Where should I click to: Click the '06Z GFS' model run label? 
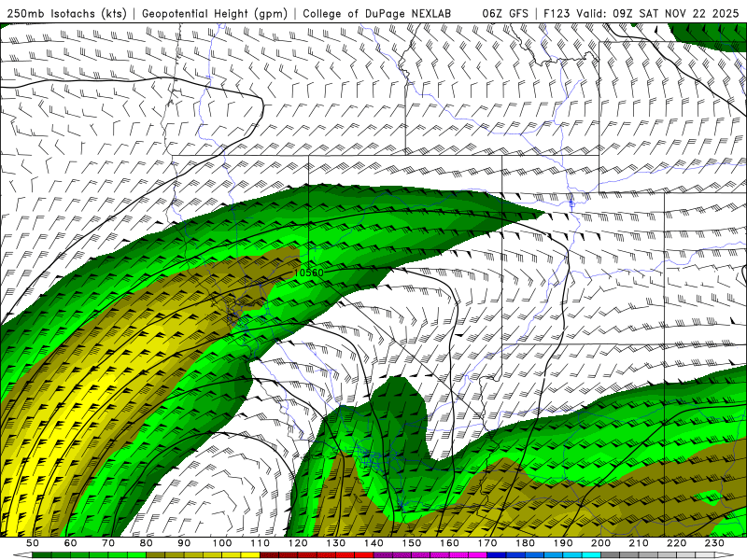505,14
